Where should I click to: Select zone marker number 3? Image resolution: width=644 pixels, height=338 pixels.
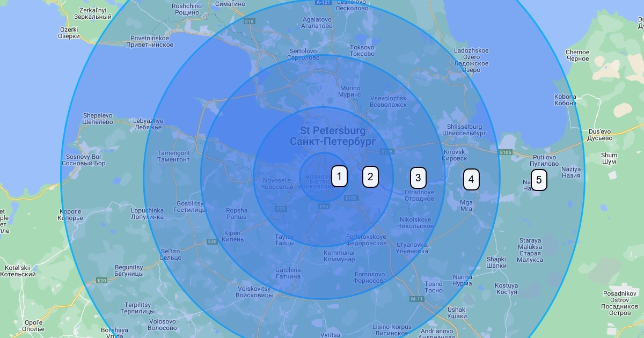(419, 178)
